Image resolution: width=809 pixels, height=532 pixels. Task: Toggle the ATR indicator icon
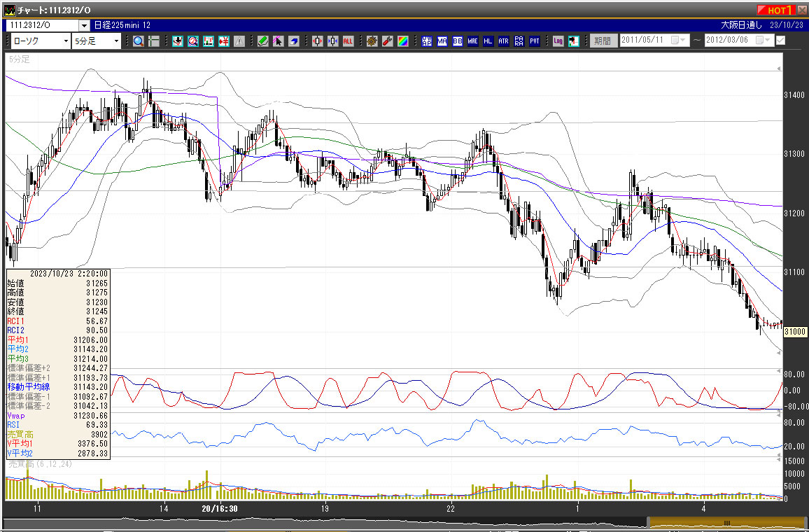point(504,41)
